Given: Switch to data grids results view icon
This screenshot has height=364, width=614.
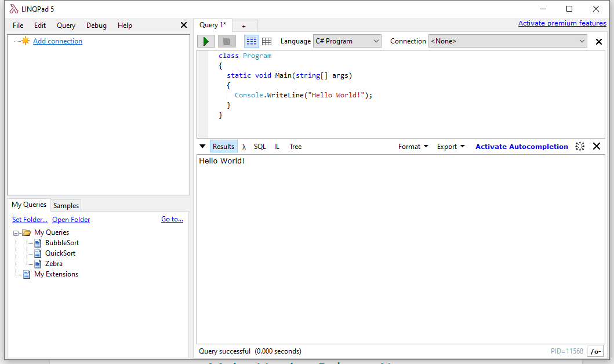Looking at the screenshot, I should coord(267,41).
